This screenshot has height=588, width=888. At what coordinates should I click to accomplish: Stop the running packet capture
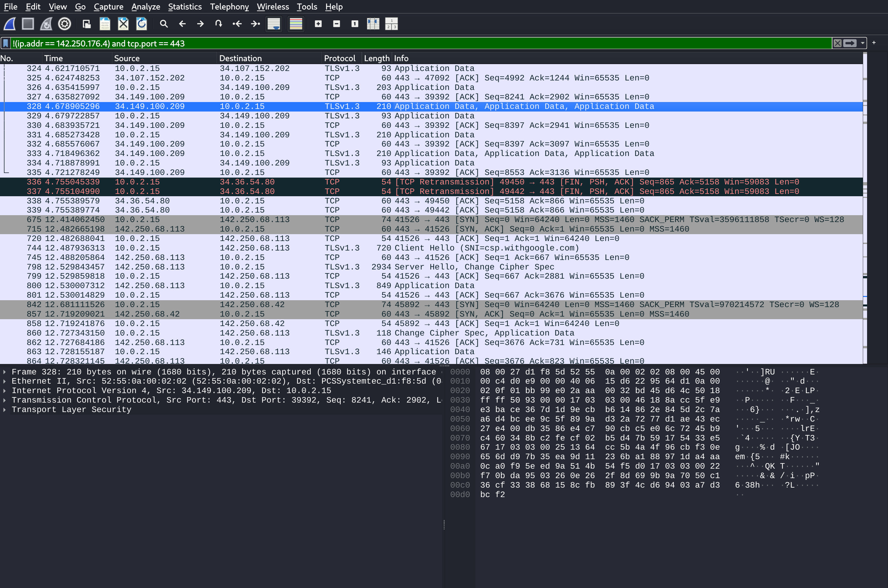(x=28, y=24)
